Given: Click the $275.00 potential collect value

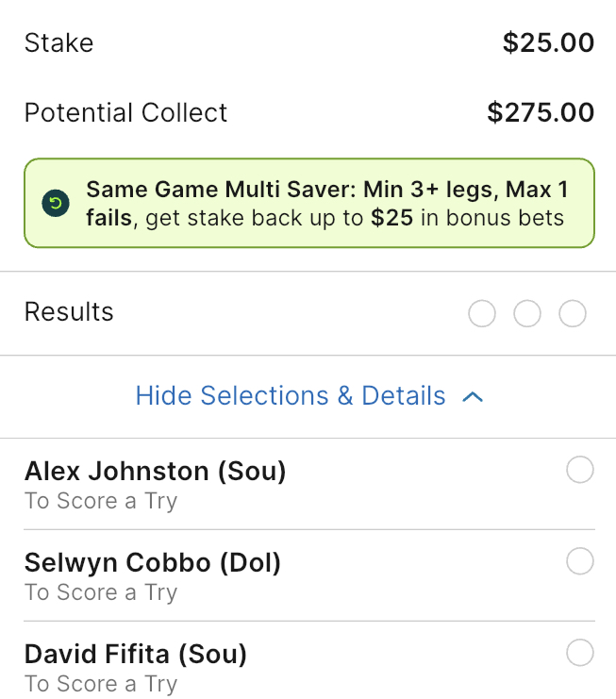Looking at the screenshot, I should (x=541, y=113).
